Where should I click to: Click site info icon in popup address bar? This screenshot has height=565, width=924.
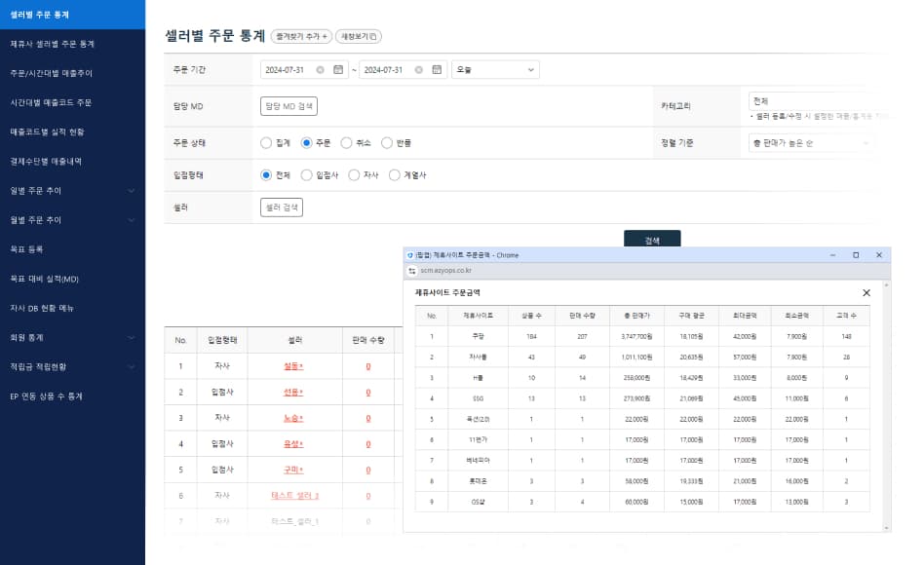(x=412, y=271)
